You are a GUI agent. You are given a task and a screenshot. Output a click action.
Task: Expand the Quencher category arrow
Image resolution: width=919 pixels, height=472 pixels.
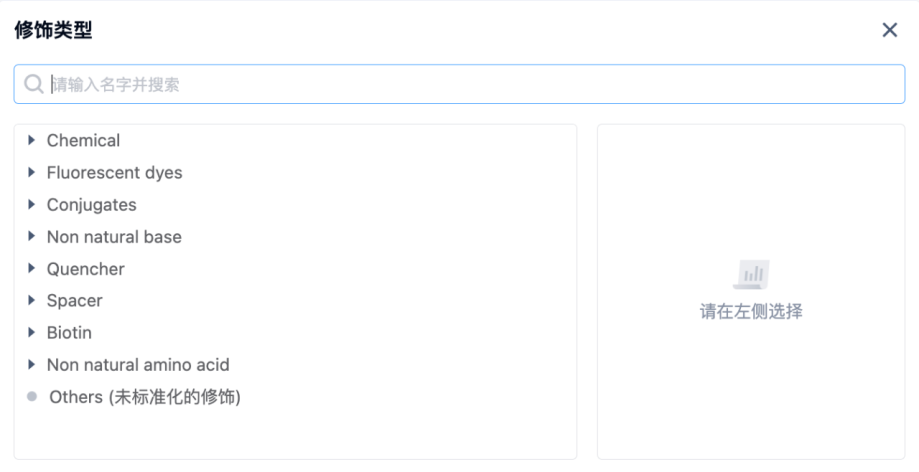(32, 269)
